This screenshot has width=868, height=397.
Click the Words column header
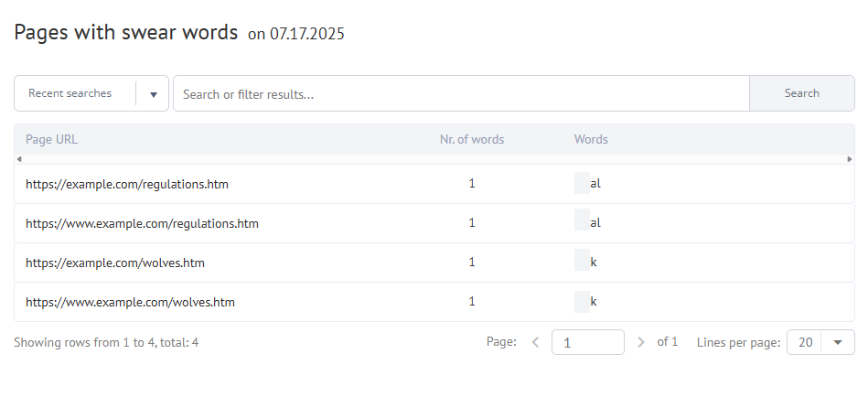pyautogui.click(x=591, y=140)
